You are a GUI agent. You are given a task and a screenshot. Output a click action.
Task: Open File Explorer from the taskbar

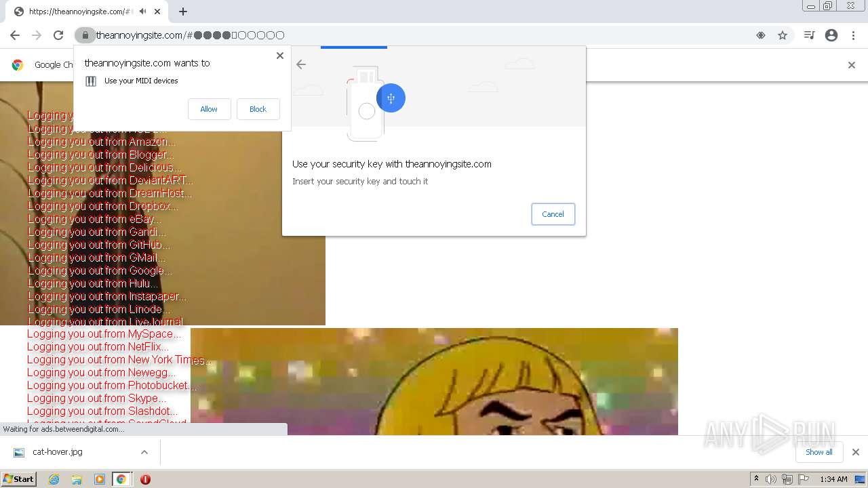[77, 479]
